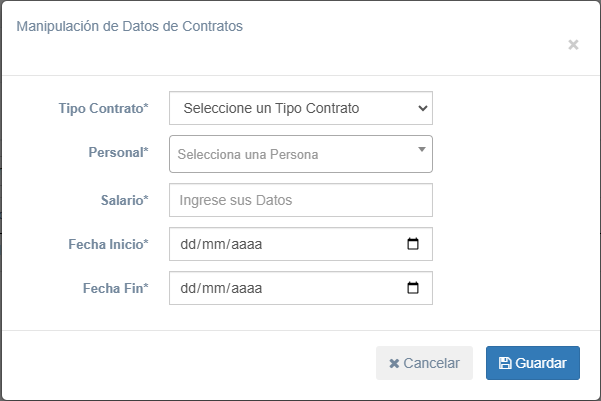
Task: Click the Cancelar button
Action: point(424,363)
